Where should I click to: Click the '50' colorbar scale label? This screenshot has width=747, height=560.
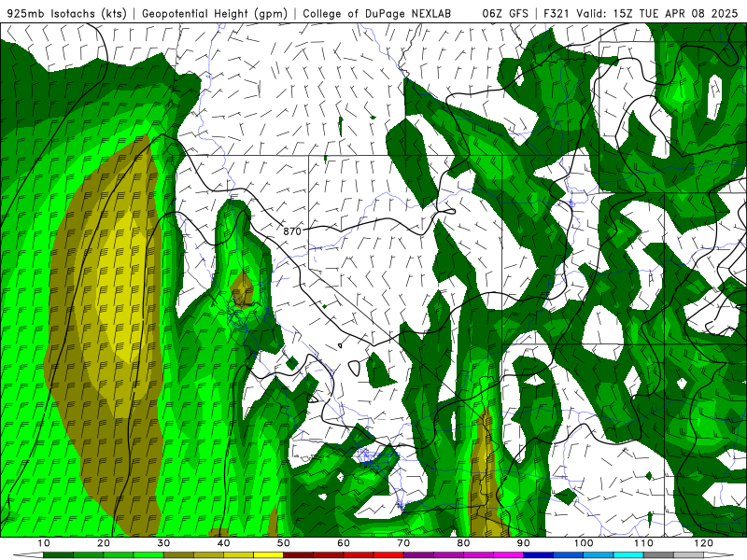tap(284, 543)
